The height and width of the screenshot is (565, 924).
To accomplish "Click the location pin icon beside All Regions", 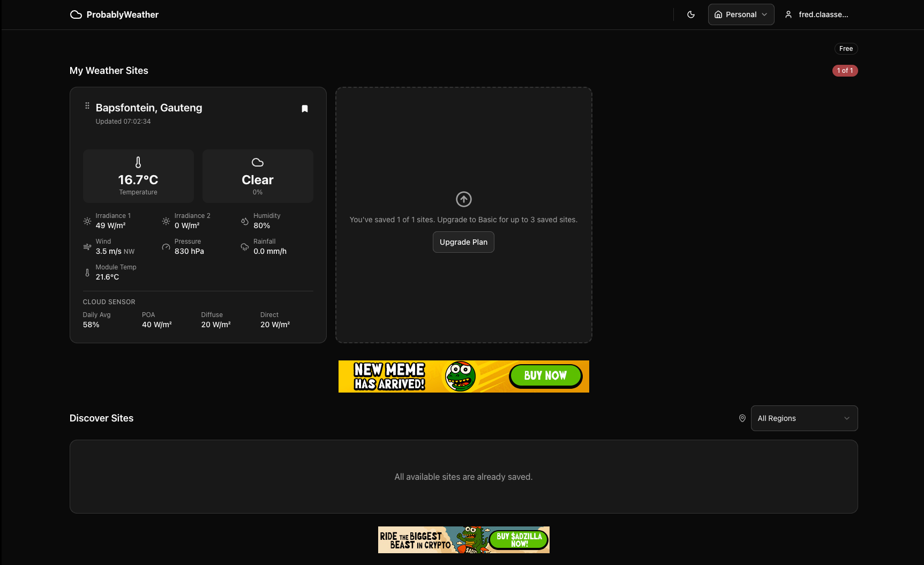I will (742, 418).
